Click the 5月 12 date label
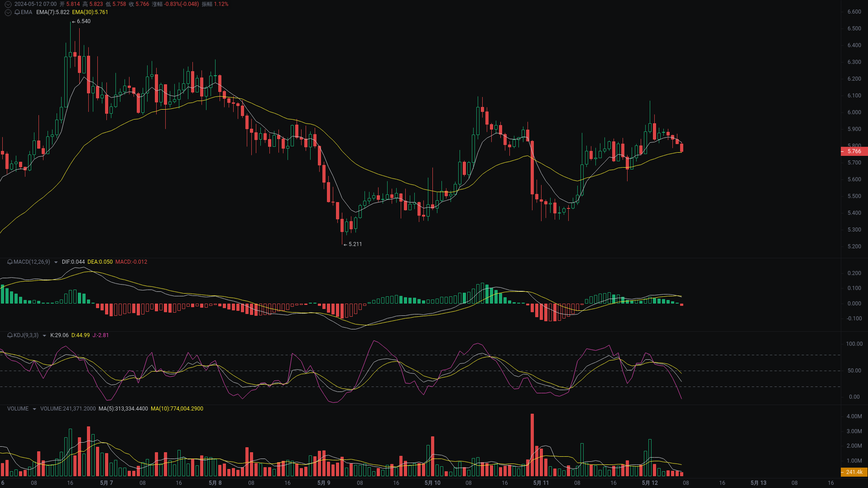Image resolution: width=868 pixels, height=488 pixels. pyautogui.click(x=650, y=483)
